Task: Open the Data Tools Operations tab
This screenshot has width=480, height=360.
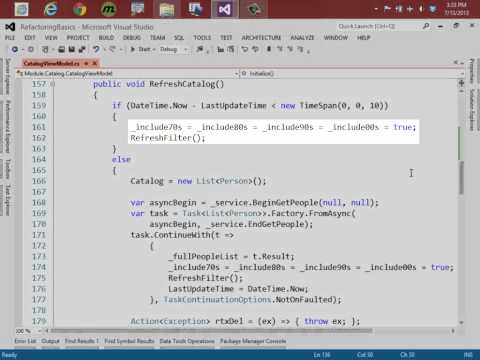Action: pos(187,341)
